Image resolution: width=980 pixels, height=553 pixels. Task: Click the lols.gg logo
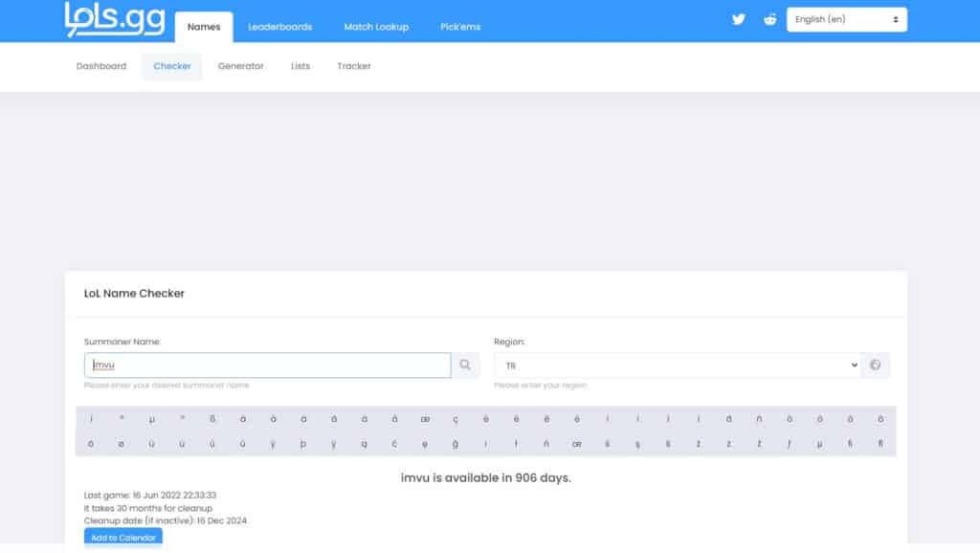115,19
